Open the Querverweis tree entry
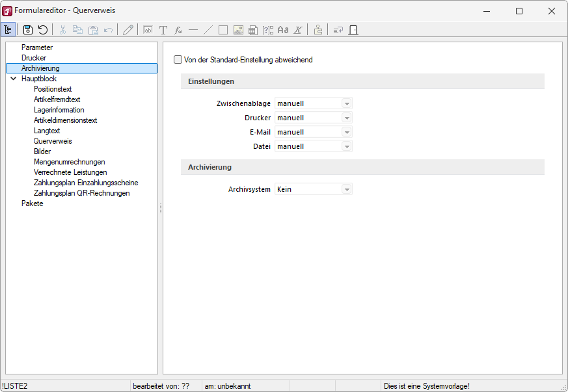Image resolution: width=568 pixels, height=392 pixels. (53, 141)
